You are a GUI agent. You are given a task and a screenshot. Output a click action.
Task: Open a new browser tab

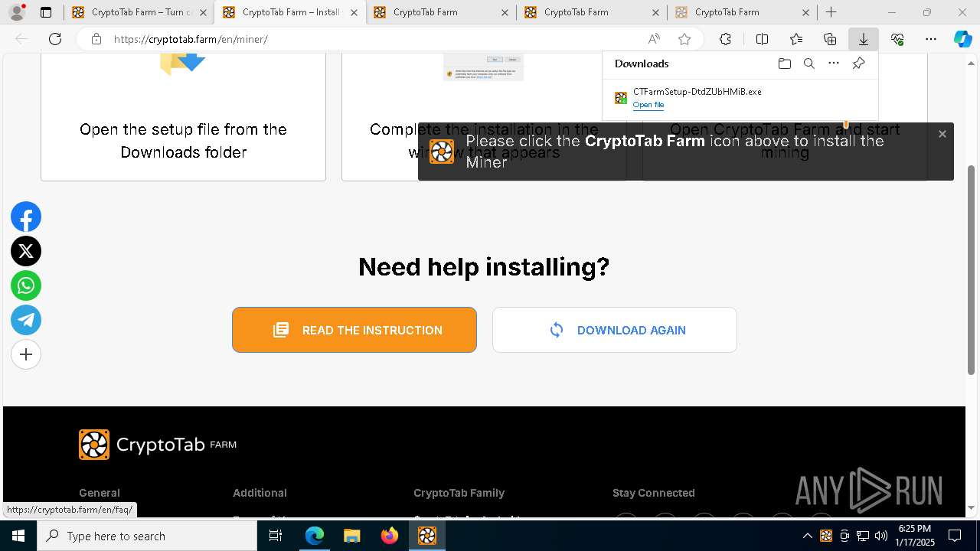click(x=831, y=12)
